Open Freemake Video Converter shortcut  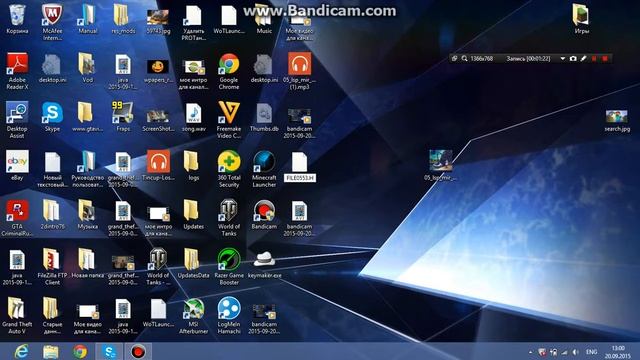229,120
